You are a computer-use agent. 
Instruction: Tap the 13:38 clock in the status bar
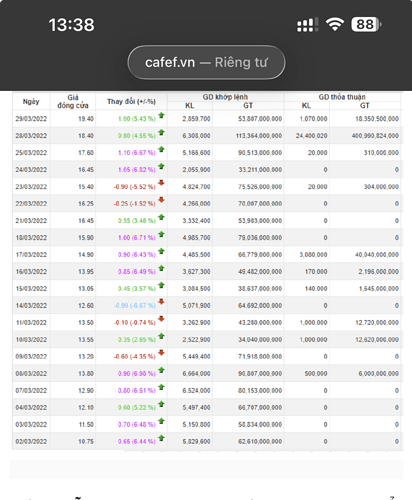[x=72, y=25]
